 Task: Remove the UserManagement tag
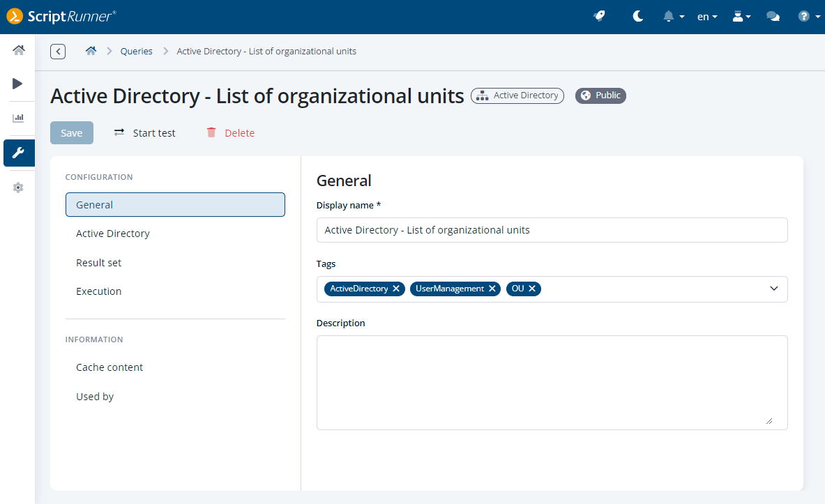[492, 289]
